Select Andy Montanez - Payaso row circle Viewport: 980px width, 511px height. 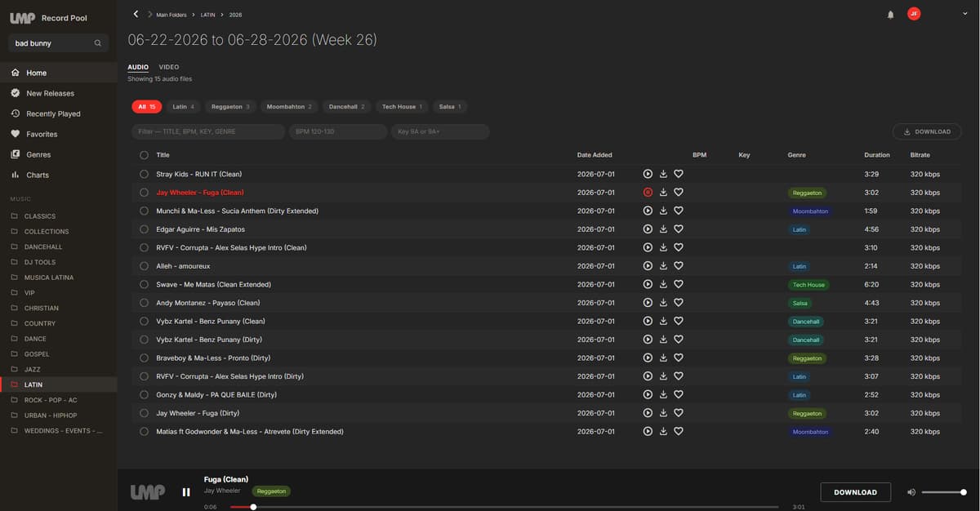coord(144,303)
